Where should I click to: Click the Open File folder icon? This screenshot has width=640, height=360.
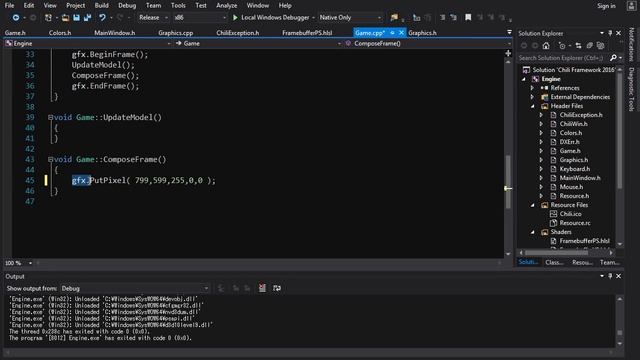point(65,18)
